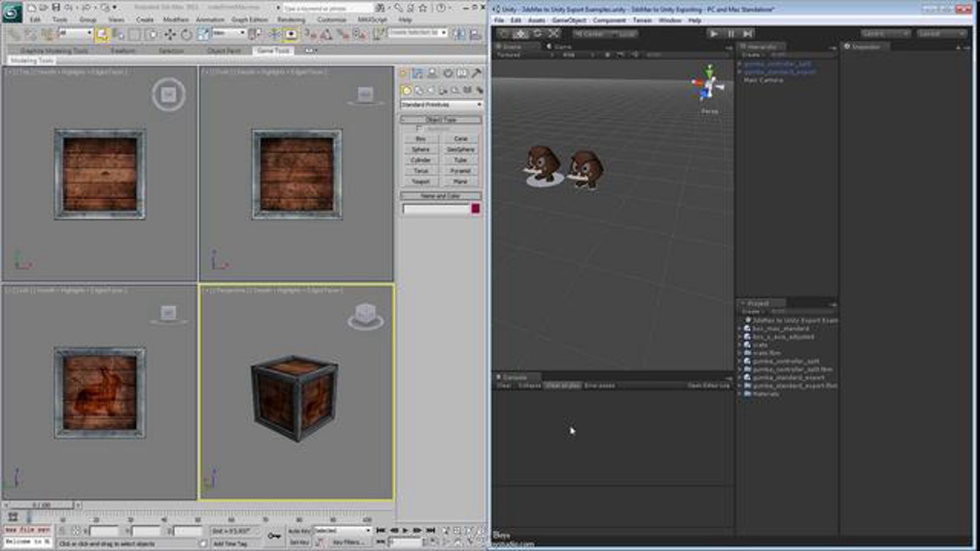This screenshot has width=980, height=551.
Task: Toggle Collapse in Unity Console
Action: [x=529, y=386]
